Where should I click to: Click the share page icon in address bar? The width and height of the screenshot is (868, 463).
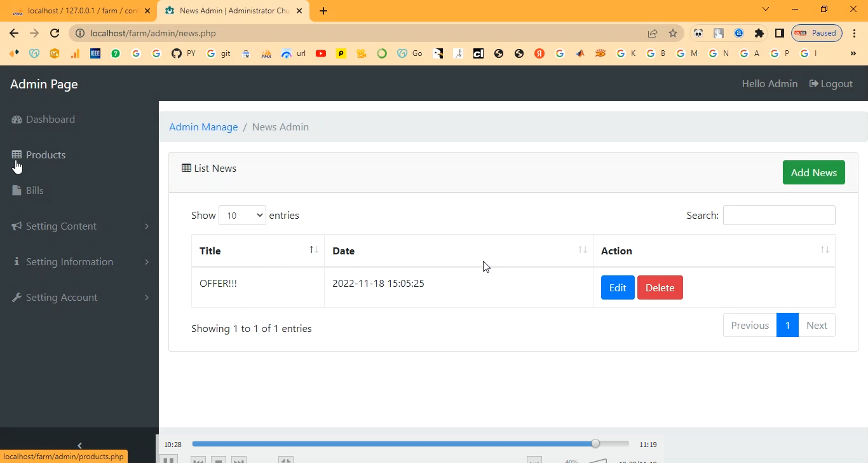(x=653, y=34)
